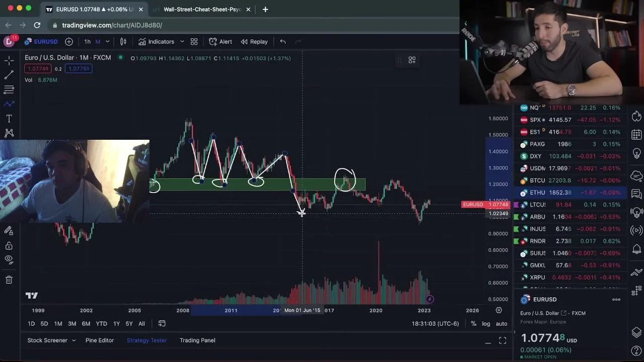Click the undo arrow in top toolbar

coord(283,42)
